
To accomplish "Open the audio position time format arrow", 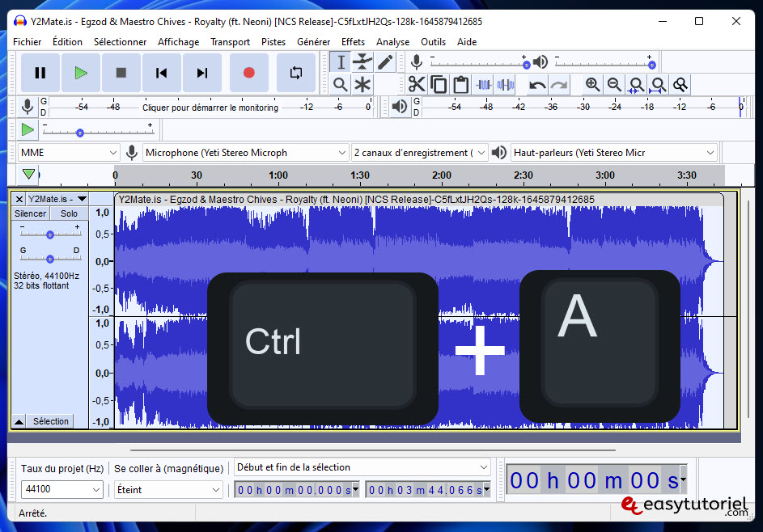I will [x=683, y=479].
